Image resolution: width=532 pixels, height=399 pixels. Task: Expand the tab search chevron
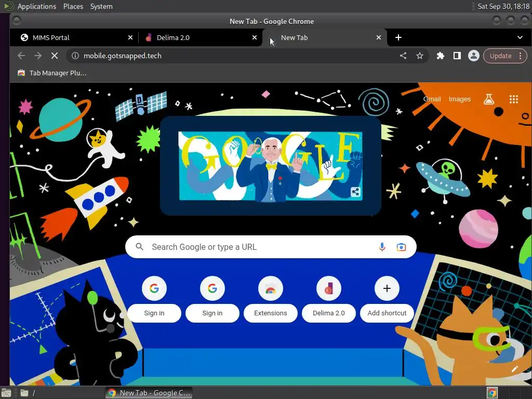point(520,37)
